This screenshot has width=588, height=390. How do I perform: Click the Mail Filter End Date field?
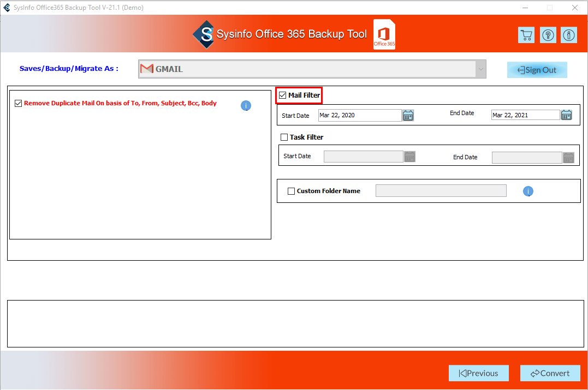pos(526,115)
